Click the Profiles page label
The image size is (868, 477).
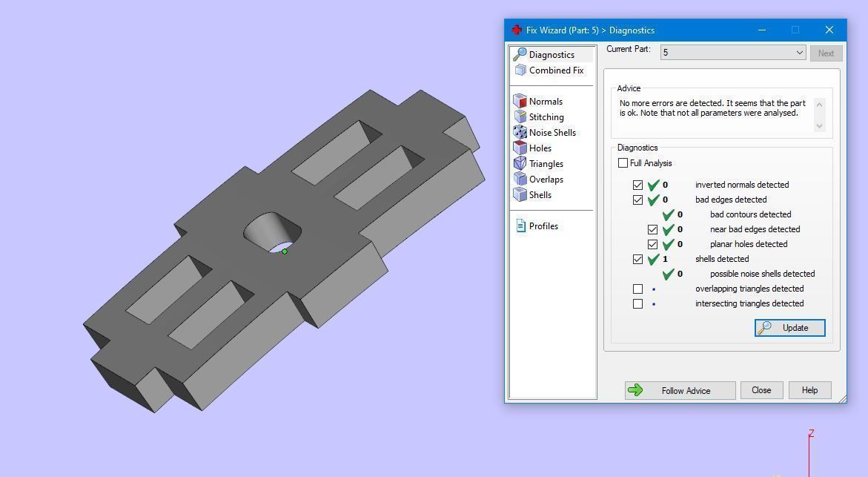543,226
